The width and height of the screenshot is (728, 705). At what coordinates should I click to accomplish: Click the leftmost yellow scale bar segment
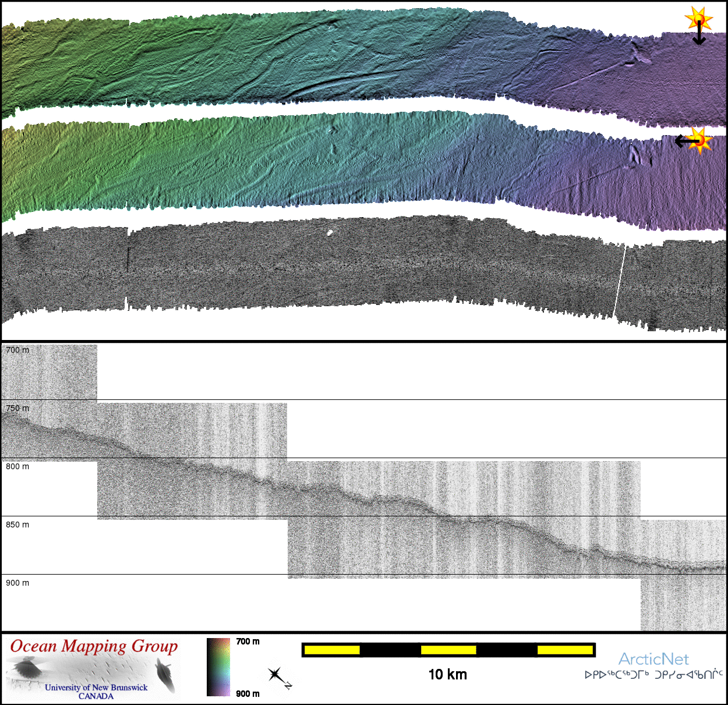pyautogui.click(x=331, y=650)
